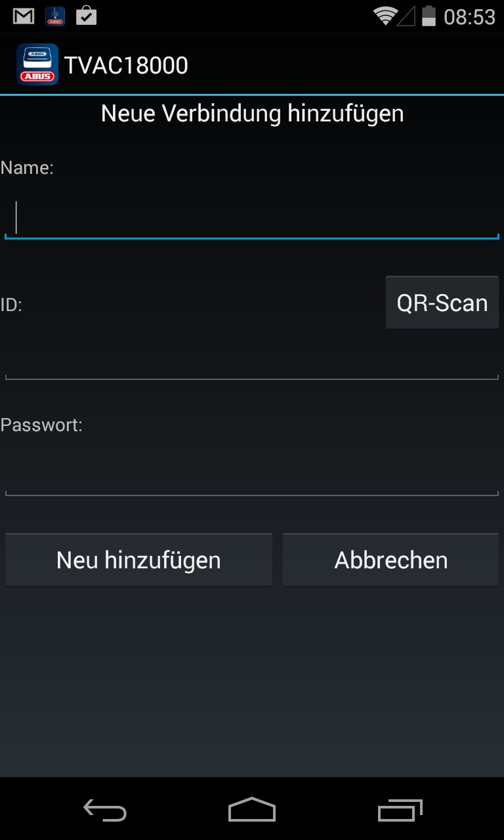504x840 pixels.
Task: Tap the mobile signal strength icon
Action: point(407,16)
